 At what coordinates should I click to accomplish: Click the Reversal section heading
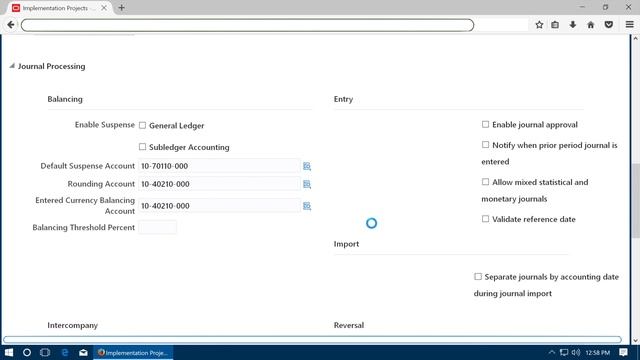pos(349,325)
